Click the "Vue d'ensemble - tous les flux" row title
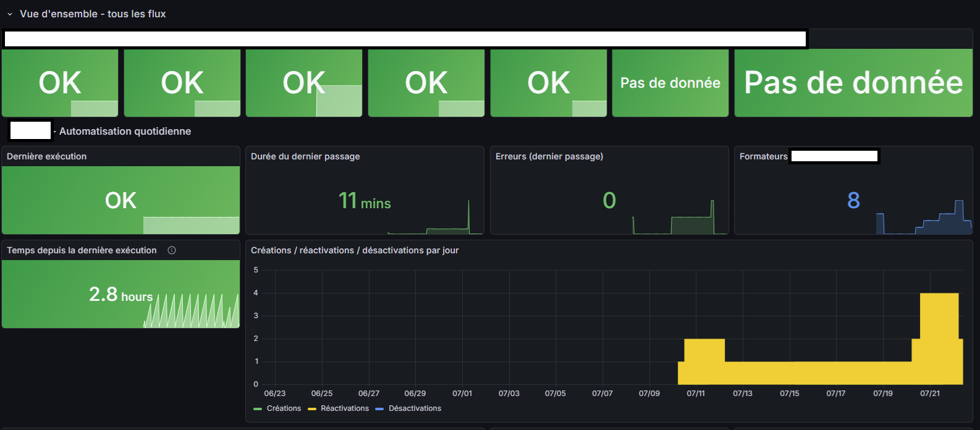 (x=93, y=14)
